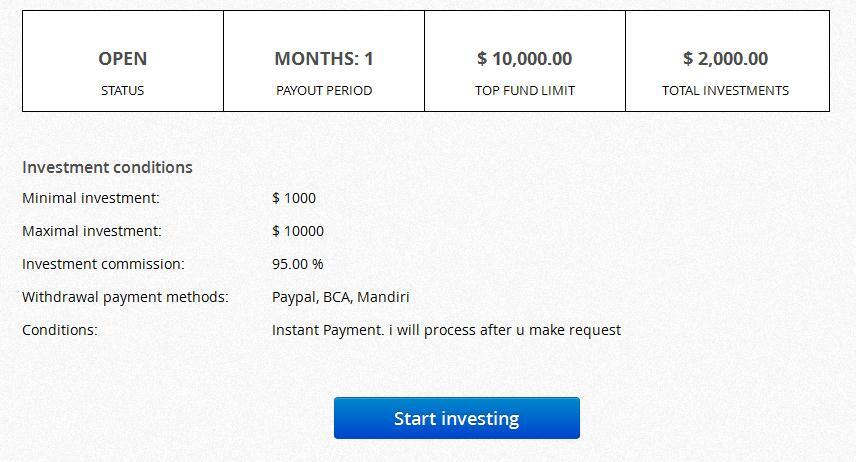
Task: Click the Investment conditions heading
Action: click(x=107, y=167)
